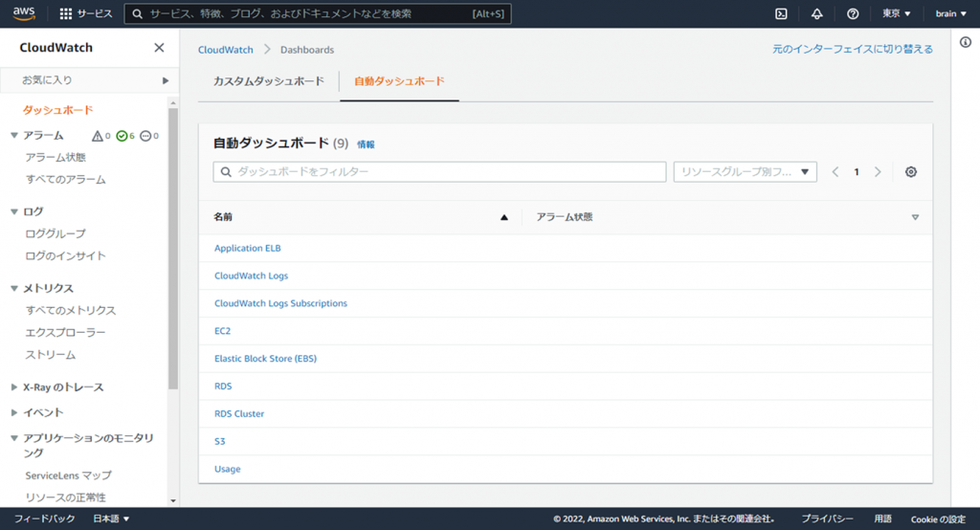Click the CloudWatch breadcrumb link
Viewport: 980px width, 530px height.
(x=226, y=50)
